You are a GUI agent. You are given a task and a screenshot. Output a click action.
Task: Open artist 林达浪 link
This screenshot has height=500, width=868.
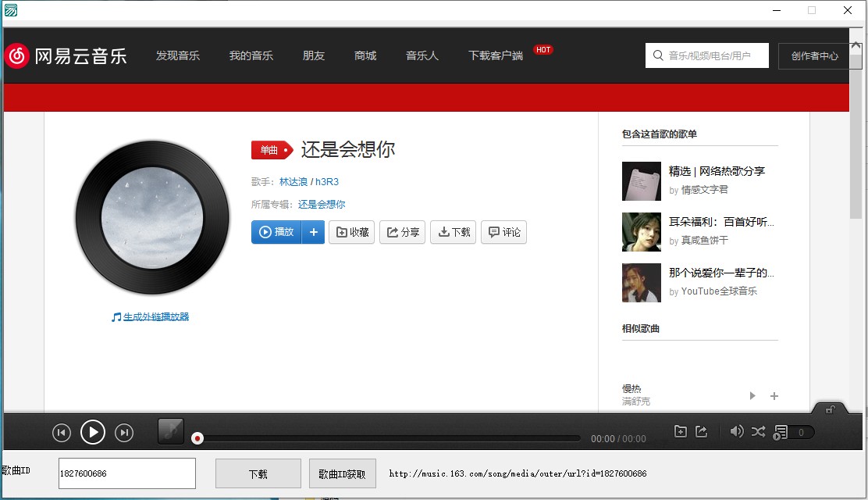click(x=293, y=182)
